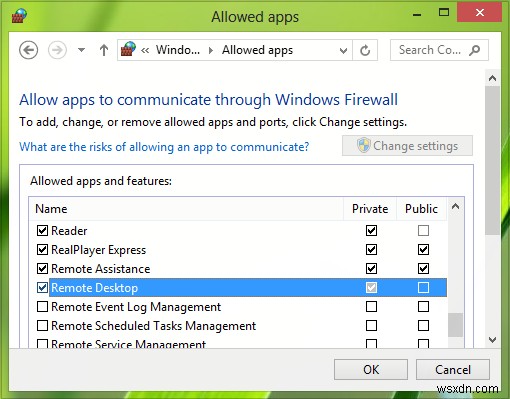Image resolution: width=510 pixels, height=399 pixels.
Task: Click the Cancel button
Action: coord(453,369)
